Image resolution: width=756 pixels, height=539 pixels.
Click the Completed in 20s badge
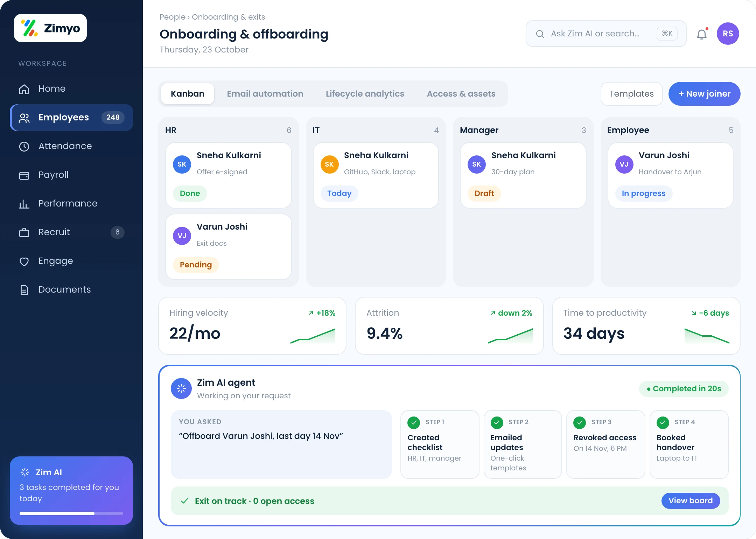pyautogui.click(x=684, y=389)
